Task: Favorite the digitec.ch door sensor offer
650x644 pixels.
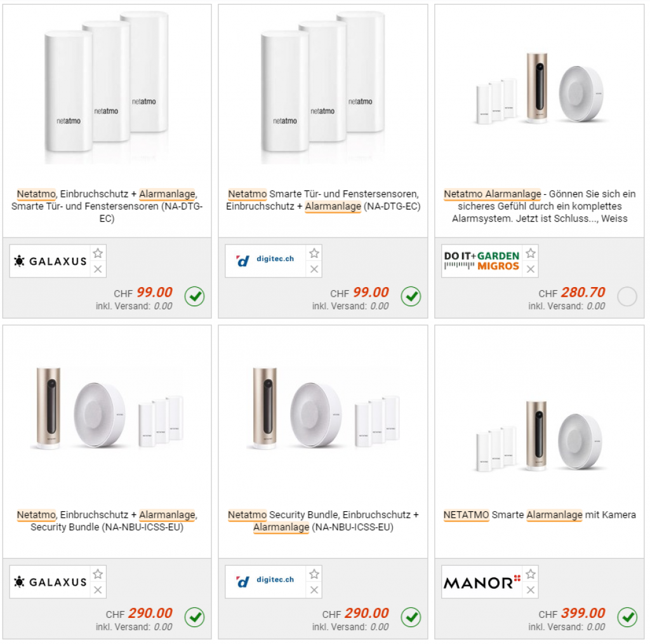Action: click(314, 253)
